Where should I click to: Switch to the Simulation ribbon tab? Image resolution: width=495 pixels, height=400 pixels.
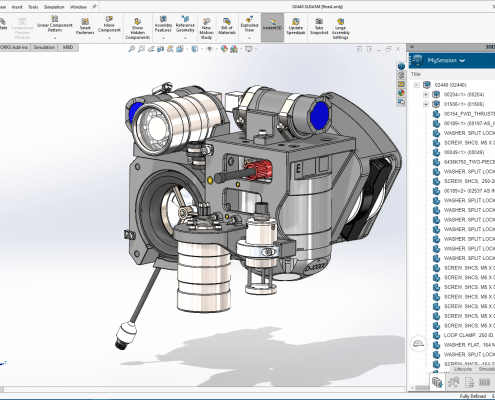[44, 47]
